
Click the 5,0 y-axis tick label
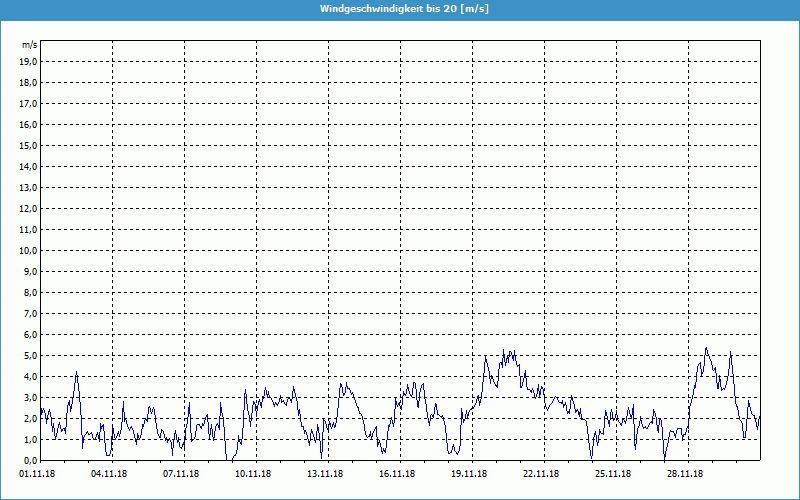31,355
